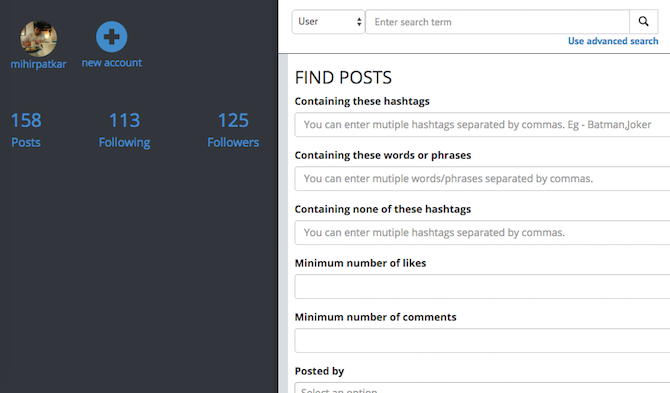Click the new account label
This screenshot has width=670, height=393.
[x=112, y=63]
